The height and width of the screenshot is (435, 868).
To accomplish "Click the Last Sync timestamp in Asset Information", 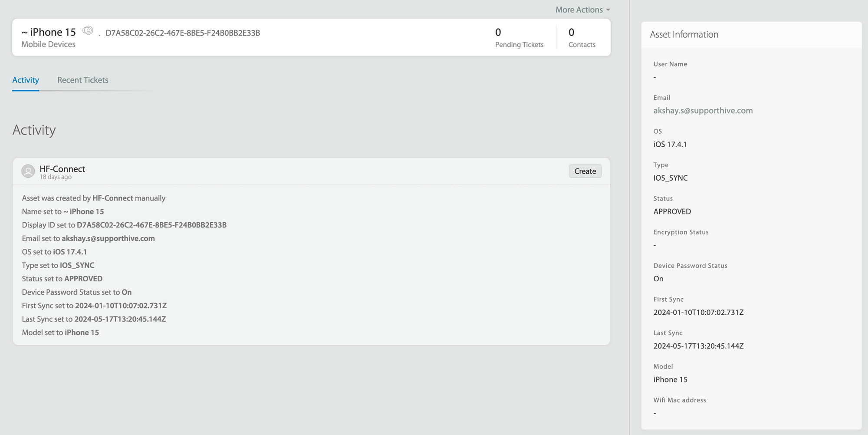I will pyautogui.click(x=698, y=346).
